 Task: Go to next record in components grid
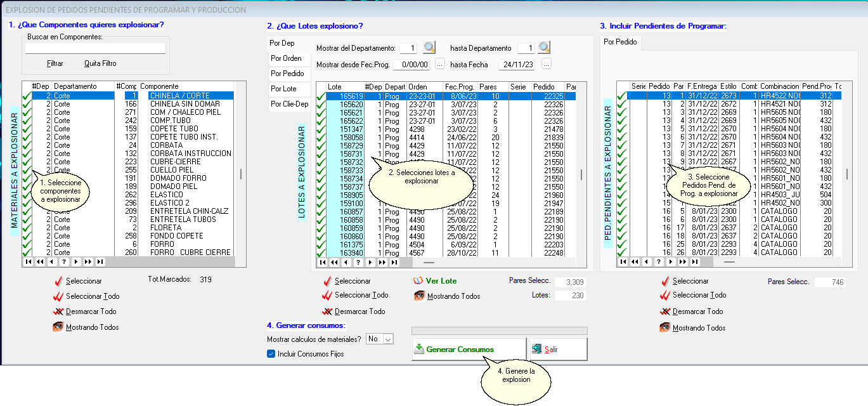pyautogui.click(x=76, y=261)
